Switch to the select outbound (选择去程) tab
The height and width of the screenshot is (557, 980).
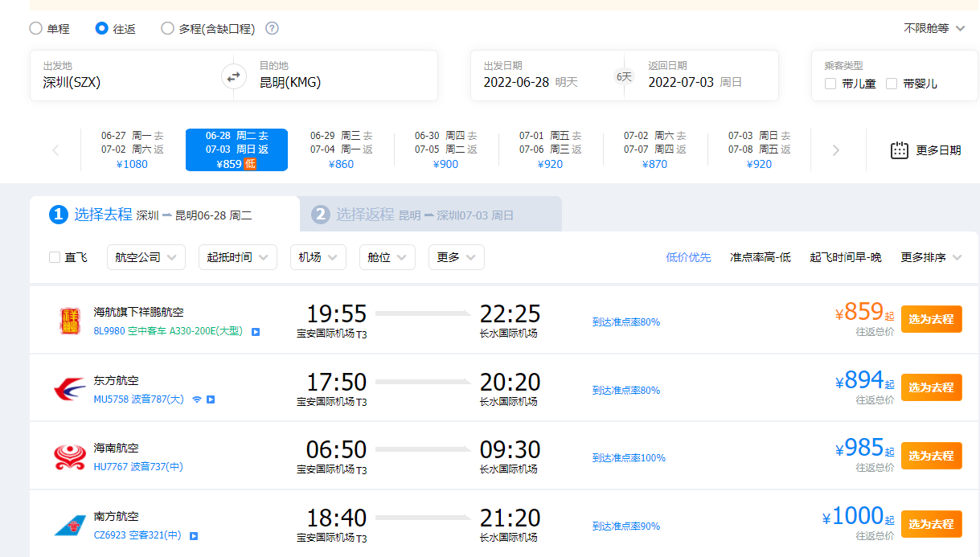coord(164,215)
